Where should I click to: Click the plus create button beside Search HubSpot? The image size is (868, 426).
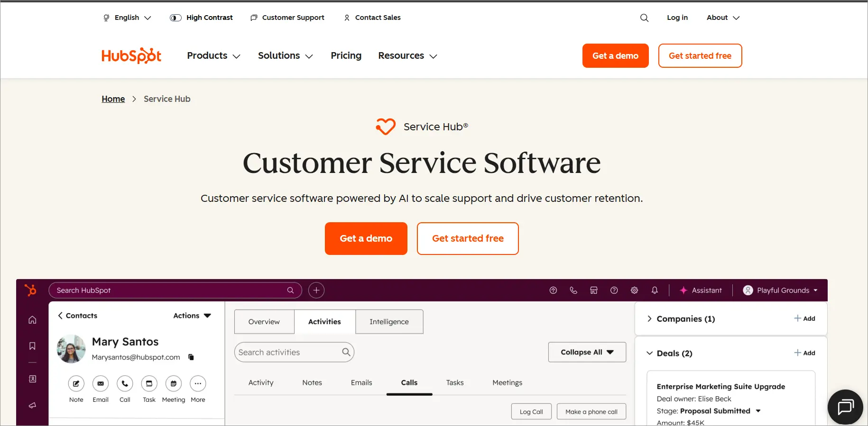point(316,290)
